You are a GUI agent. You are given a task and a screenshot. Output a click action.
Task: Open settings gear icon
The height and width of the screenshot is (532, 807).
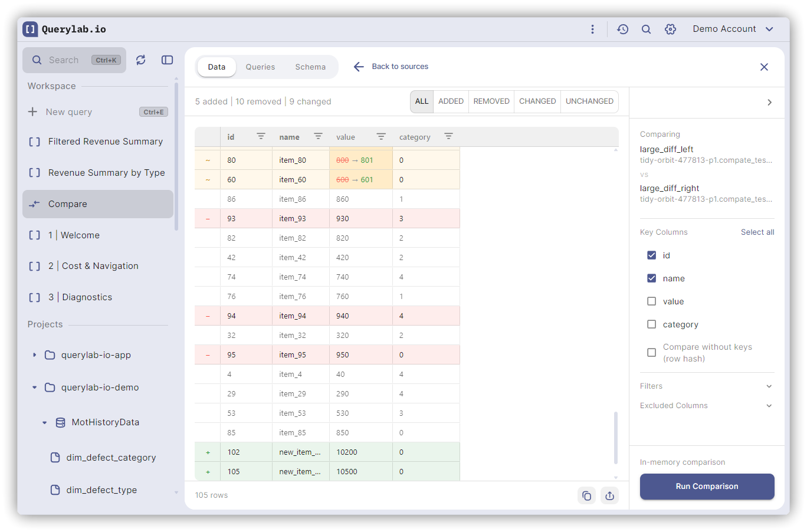(670, 29)
